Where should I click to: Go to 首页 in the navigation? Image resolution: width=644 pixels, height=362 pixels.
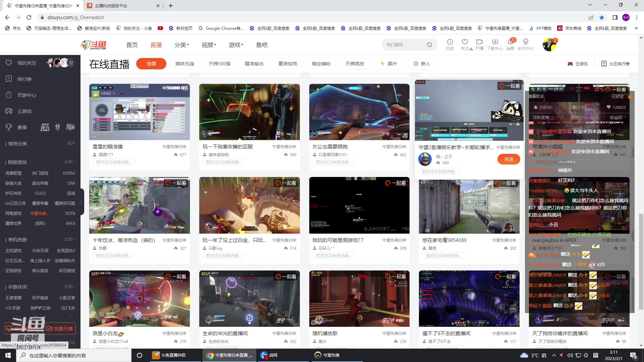click(132, 45)
